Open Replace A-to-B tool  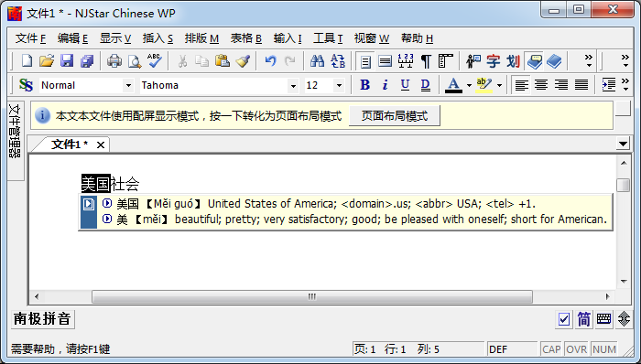click(338, 61)
